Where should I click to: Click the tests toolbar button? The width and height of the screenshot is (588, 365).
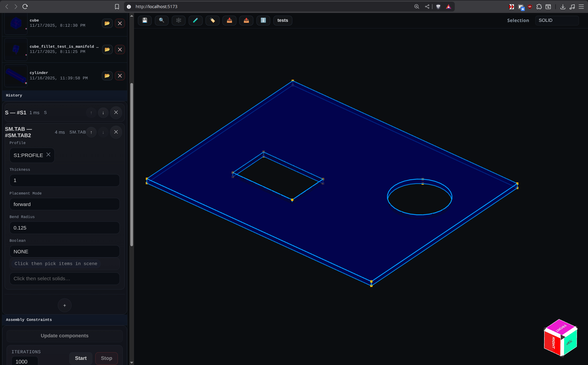(282, 20)
